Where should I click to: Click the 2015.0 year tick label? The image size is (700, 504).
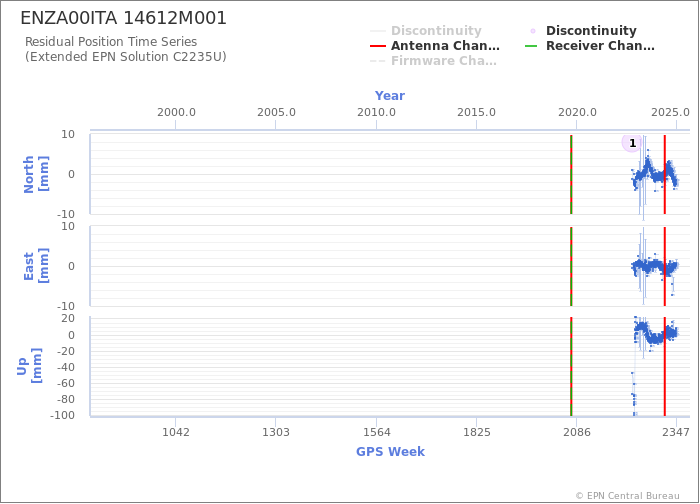pyautogui.click(x=476, y=112)
